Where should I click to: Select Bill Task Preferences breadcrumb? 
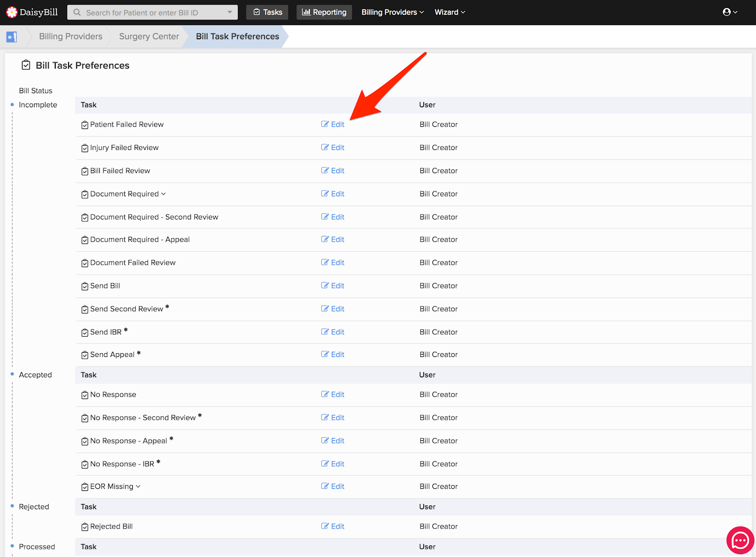pos(237,36)
